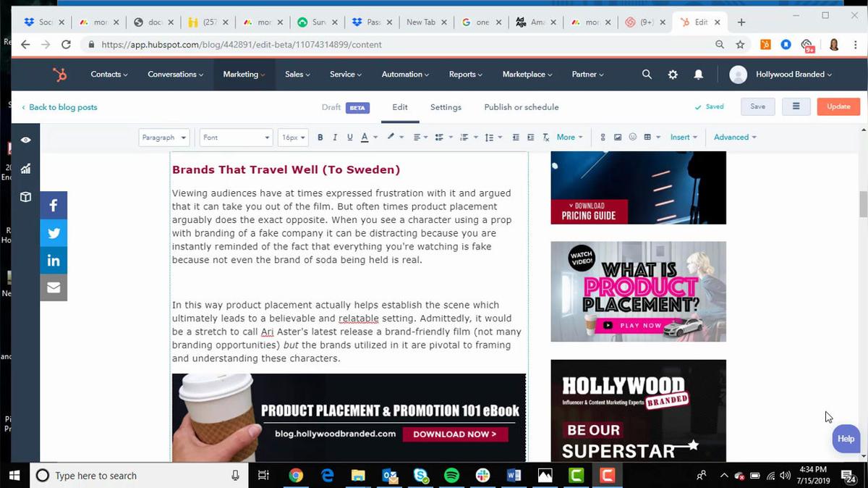Open Spotify from the Windows taskbar
The height and width of the screenshot is (488, 868).
pos(451,476)
